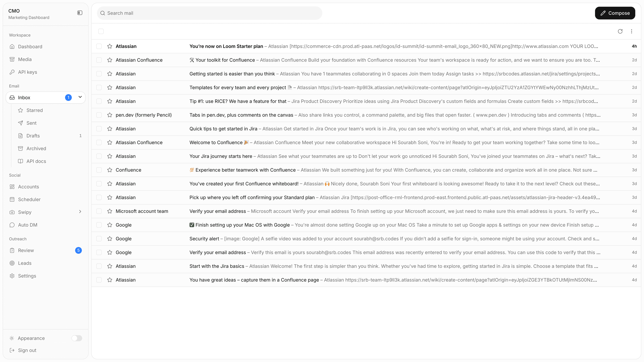Star the Start with the Jira basics email

pyautogui.click(x=110, y=266)
